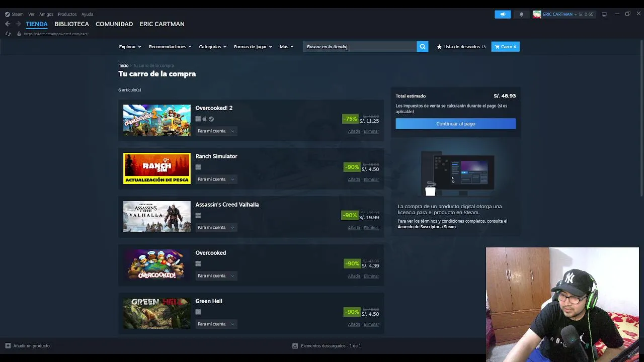Click the Windows platform icon under Green Hell
This screenshot has width=644, height=362.
[x=198, y=312]
